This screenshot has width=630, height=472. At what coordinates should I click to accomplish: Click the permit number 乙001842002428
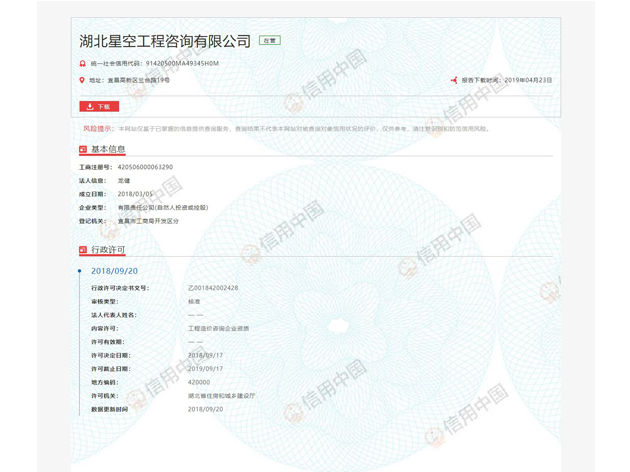point(213,288)
